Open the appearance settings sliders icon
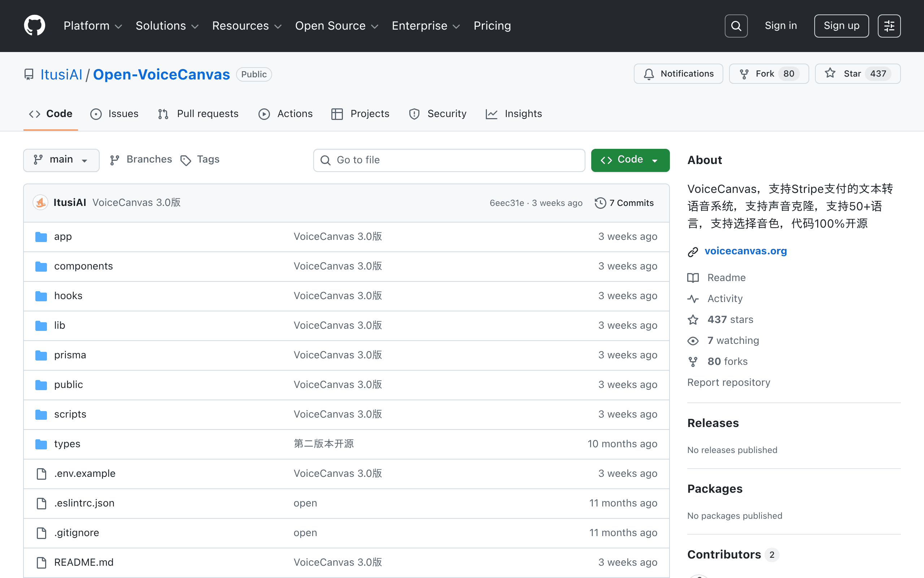 pyautogui.click(x=889, y=26)
